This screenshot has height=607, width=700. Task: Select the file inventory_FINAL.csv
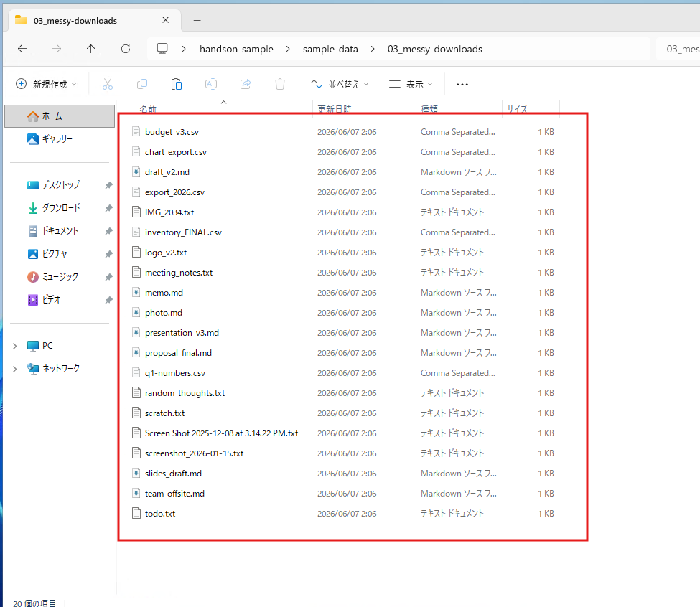(x=183, y=232)
